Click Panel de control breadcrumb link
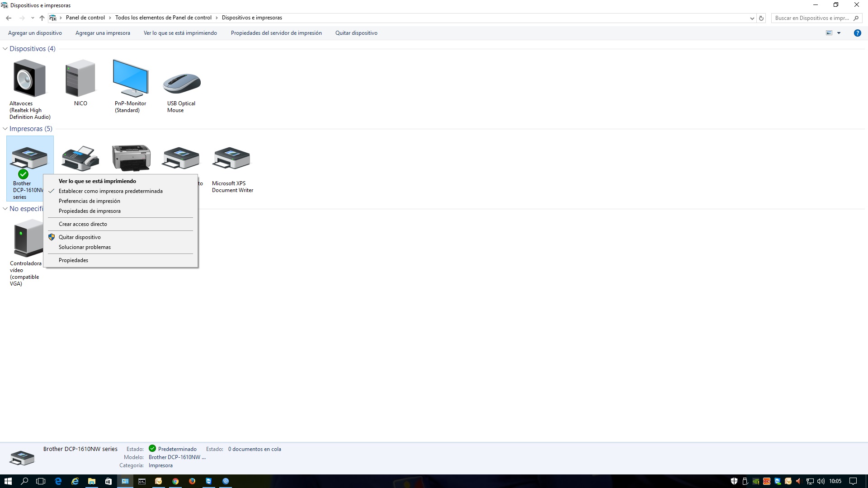868x488 pixels. [x=85, y=18]
